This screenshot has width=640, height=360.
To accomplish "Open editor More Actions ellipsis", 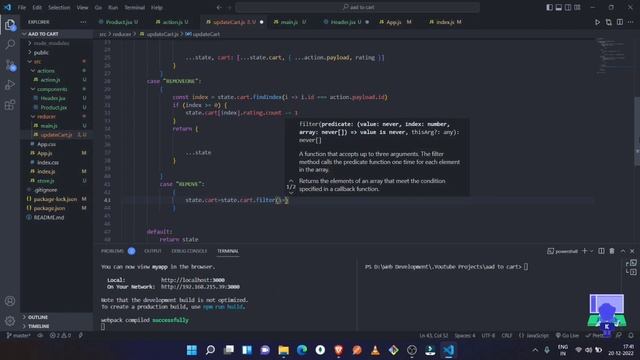I will [631, 22].
